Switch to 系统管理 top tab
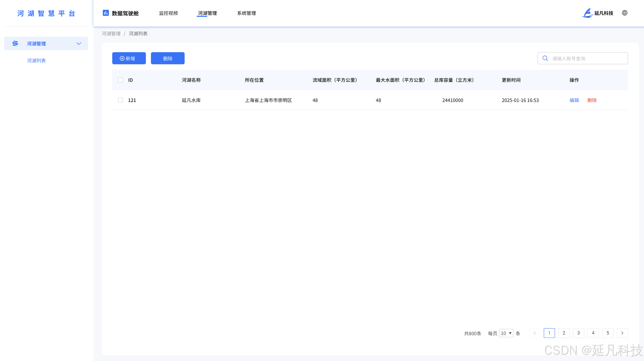Viewport: 644px width, 361px height. (x=246, y=13)
